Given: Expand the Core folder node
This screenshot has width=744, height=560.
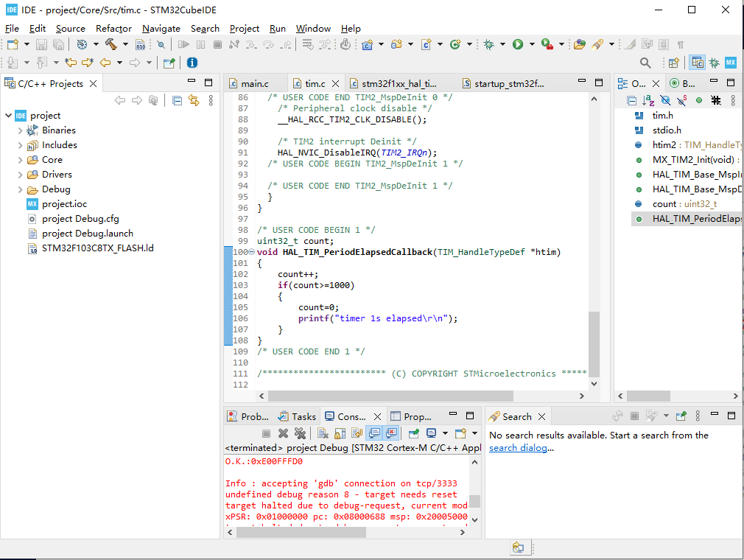Looking at the screenshot, I should coord(20,159).
